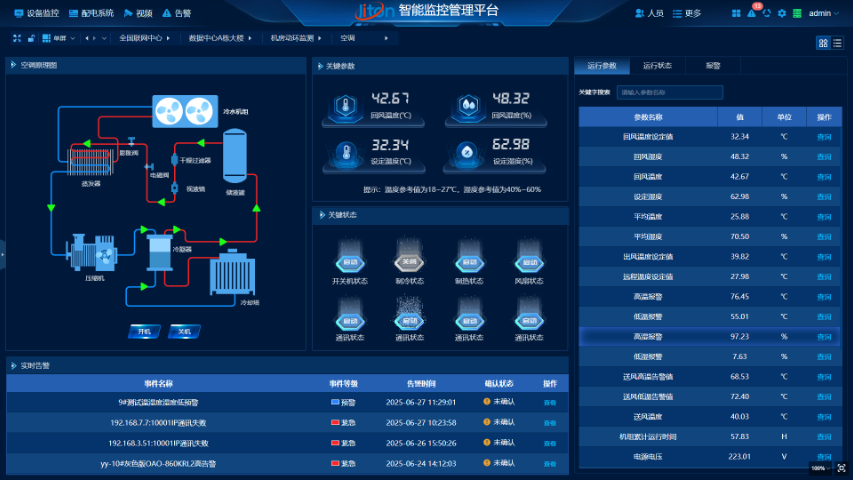Open the 配电系统 menu
The width and height of the screenshot is (853, 480).
(93, 14)
